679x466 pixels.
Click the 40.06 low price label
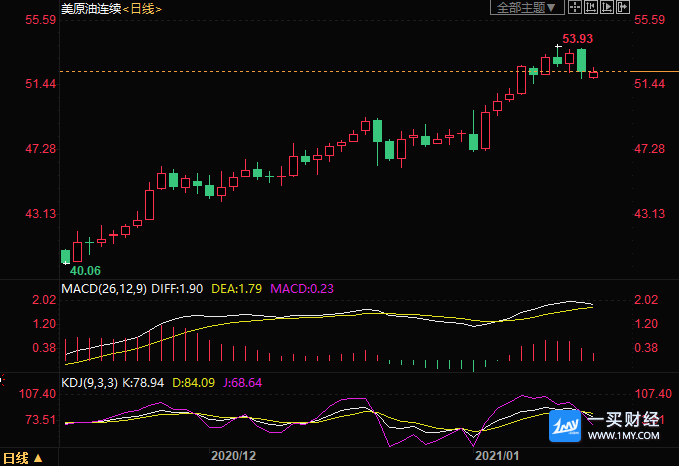pyautogui.click(x=85, y=271)
